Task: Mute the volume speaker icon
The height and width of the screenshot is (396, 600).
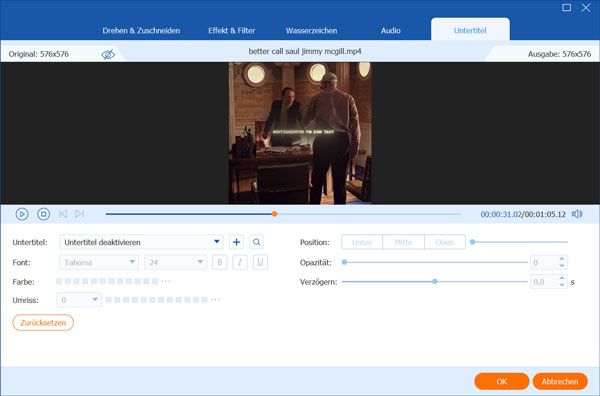Action: click(x=577, y=214)
